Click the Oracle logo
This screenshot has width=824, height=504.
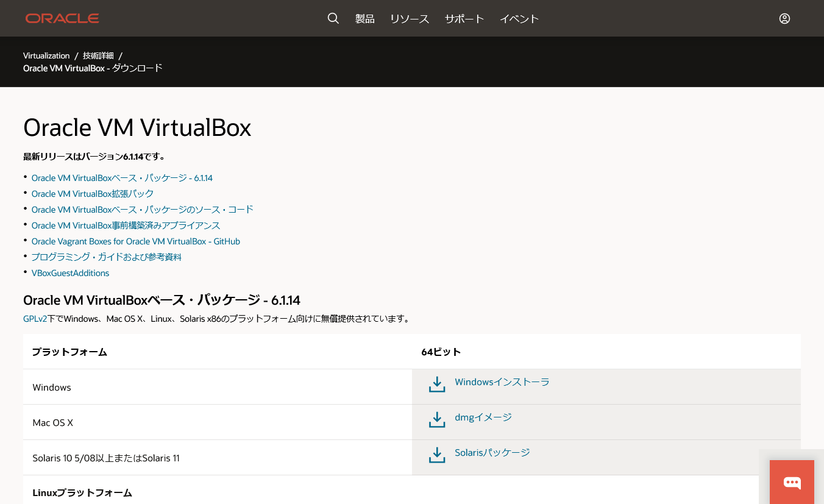[62, 18]
